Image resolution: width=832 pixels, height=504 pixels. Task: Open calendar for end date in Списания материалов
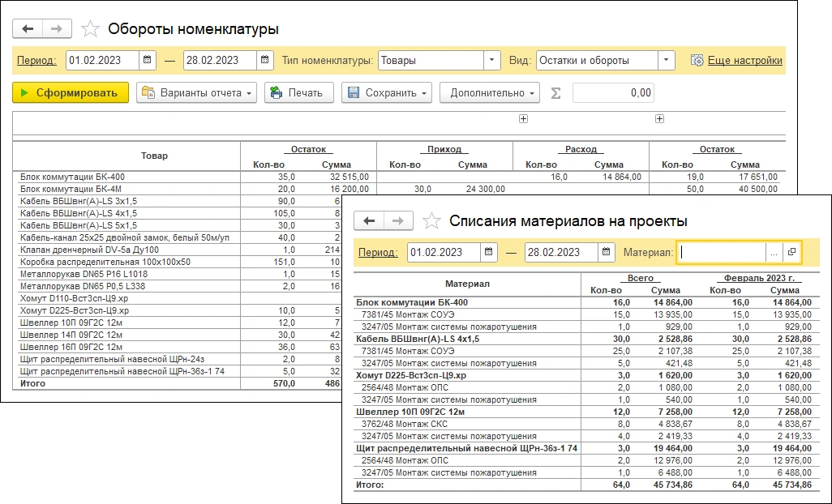click(x=606, y=252)
